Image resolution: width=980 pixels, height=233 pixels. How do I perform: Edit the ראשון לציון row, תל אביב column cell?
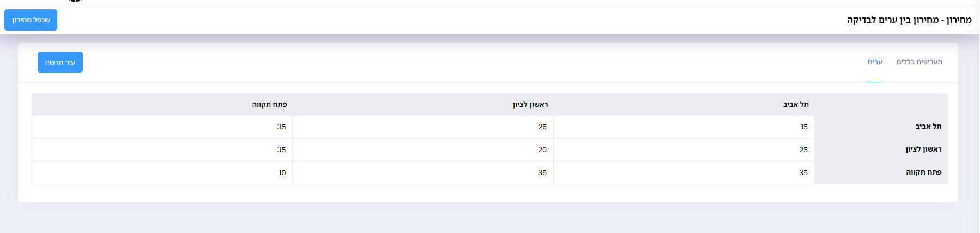684,150
